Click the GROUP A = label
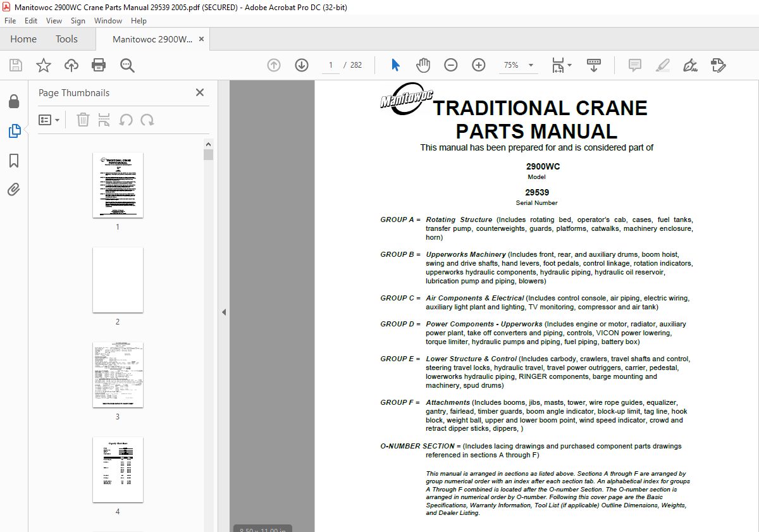The height and width of the screenshot is (532, 759). click(x=400, y=220)
